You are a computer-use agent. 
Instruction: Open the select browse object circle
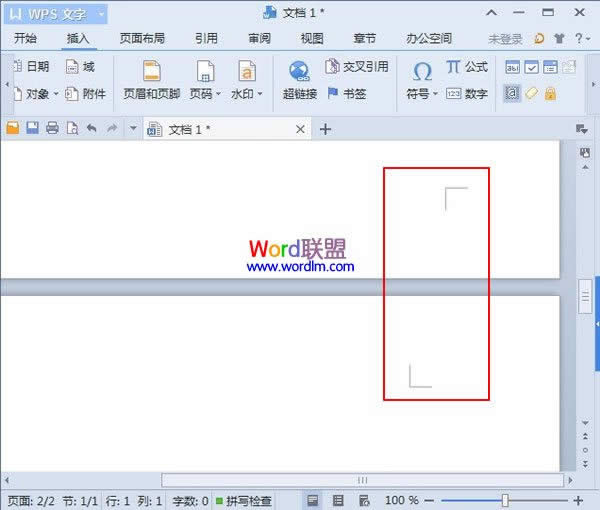point(585,450)
